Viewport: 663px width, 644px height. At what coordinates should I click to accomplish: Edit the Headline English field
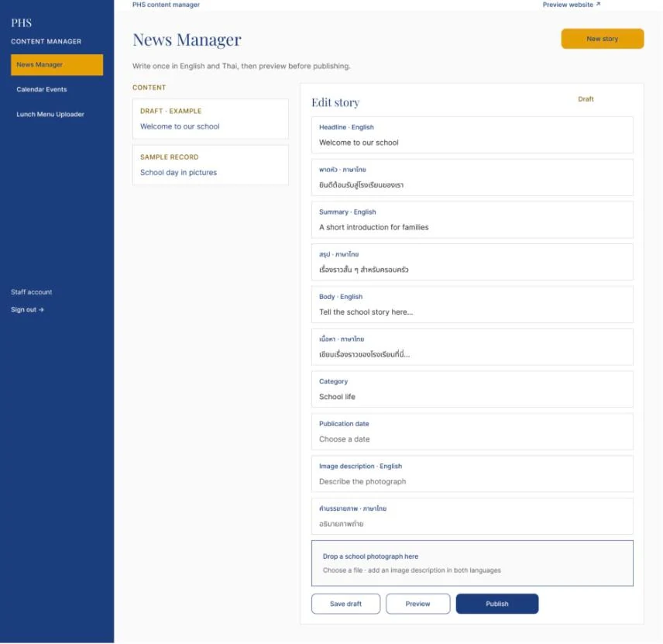pyautogui.click(x=472, y=135)
